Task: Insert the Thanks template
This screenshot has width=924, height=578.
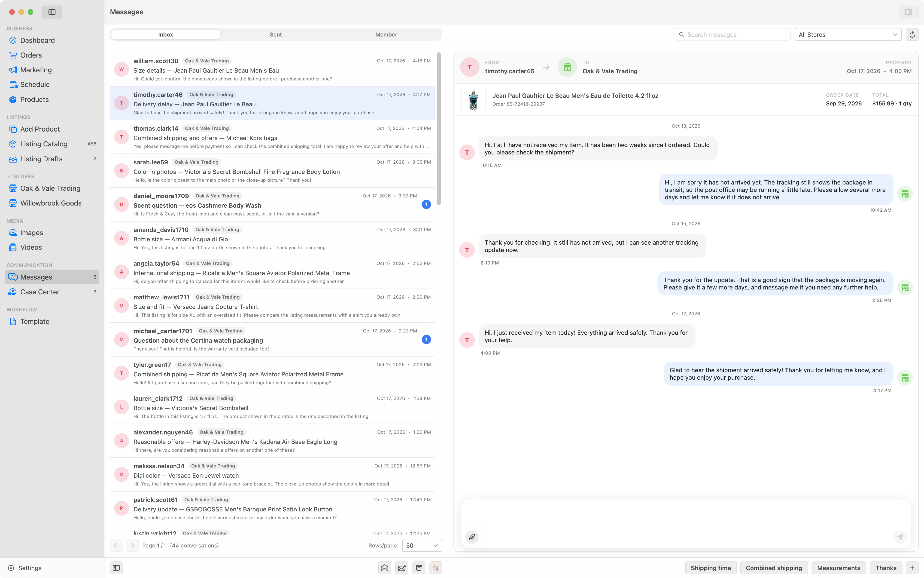Action: (886, 568)
